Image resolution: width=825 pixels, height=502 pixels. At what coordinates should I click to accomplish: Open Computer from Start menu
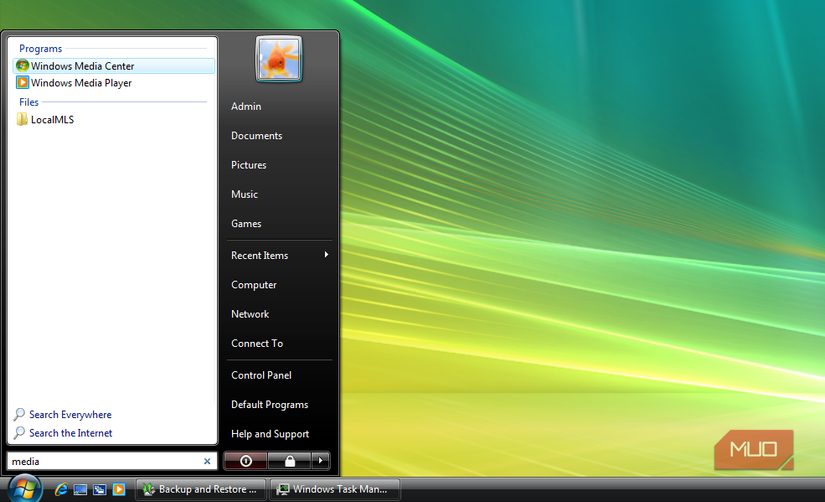pos(254,285)
